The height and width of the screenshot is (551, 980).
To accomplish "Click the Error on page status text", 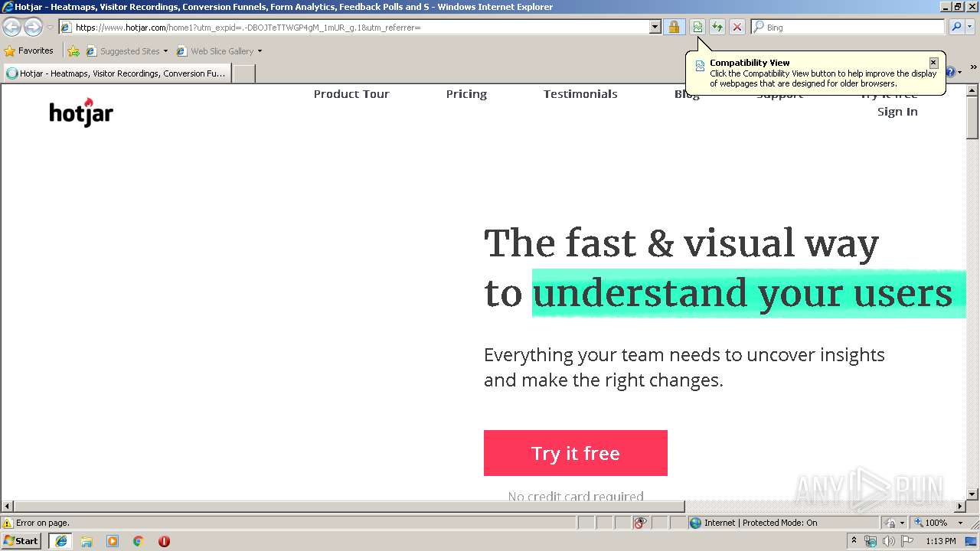I will 43,523.
